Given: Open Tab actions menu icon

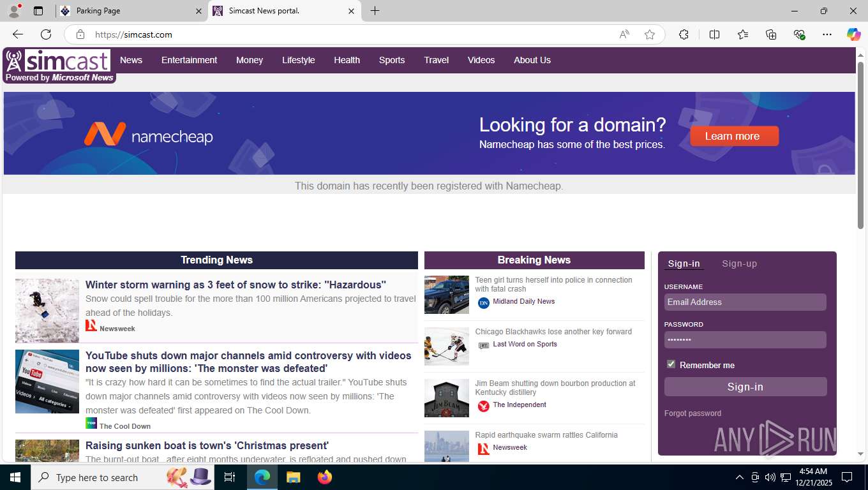Looking at the screenshot, I should click(x=38, y=11).
